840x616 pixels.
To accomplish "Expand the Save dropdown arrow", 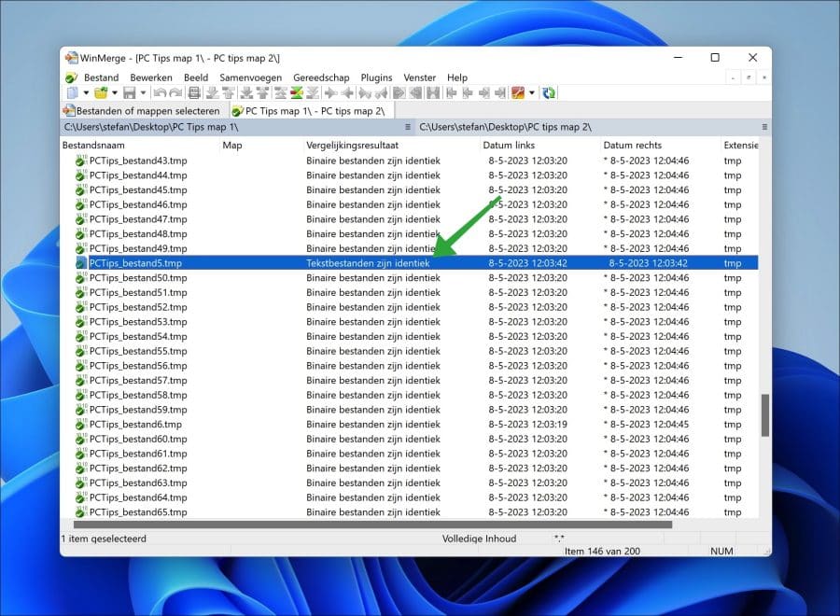I will point(143,93).
